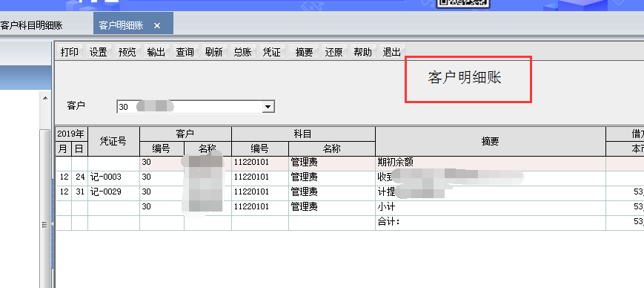
Task: Click day 24 in the 记-0003 row
Action: (x=80, y=177)
